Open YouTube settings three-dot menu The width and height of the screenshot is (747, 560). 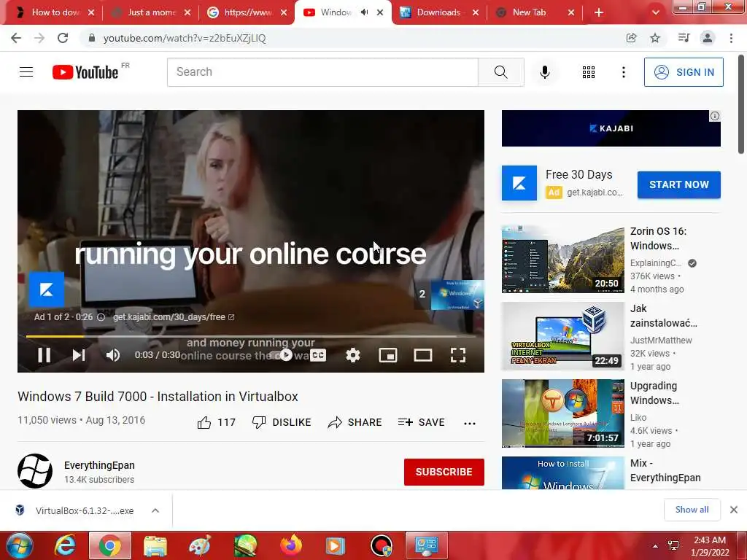point(623,72)
